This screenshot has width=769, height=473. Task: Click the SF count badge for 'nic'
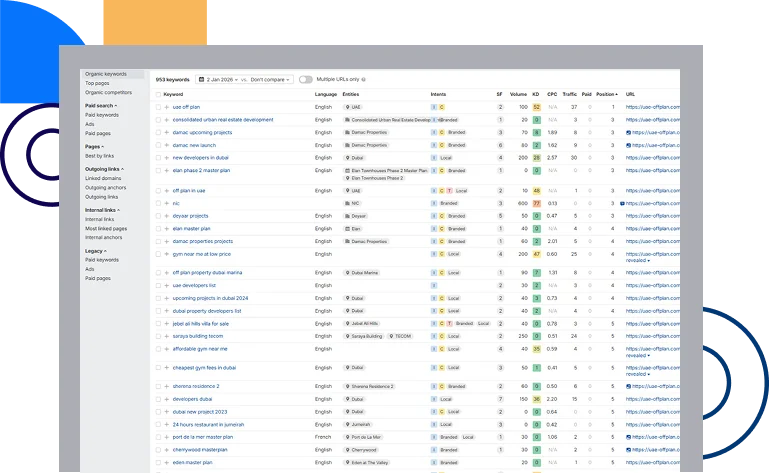point(499,203)
